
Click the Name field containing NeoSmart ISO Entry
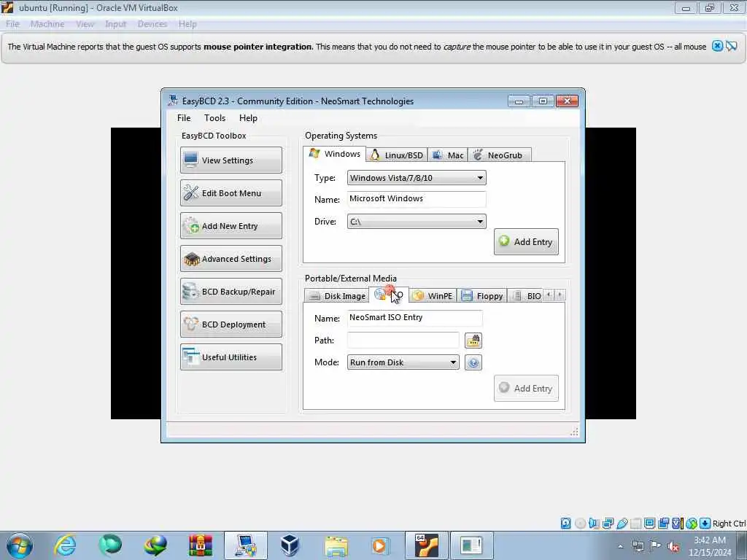click(414, 318)
